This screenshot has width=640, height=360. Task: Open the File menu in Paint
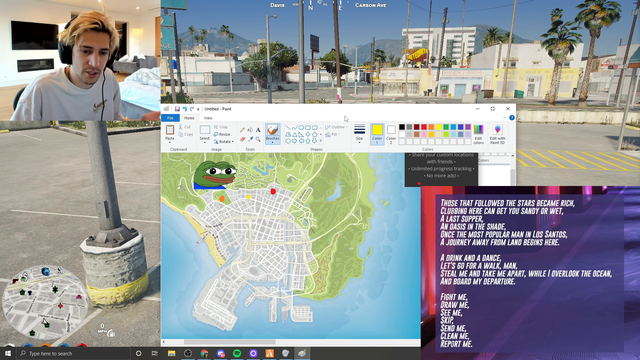coord(170,118)
